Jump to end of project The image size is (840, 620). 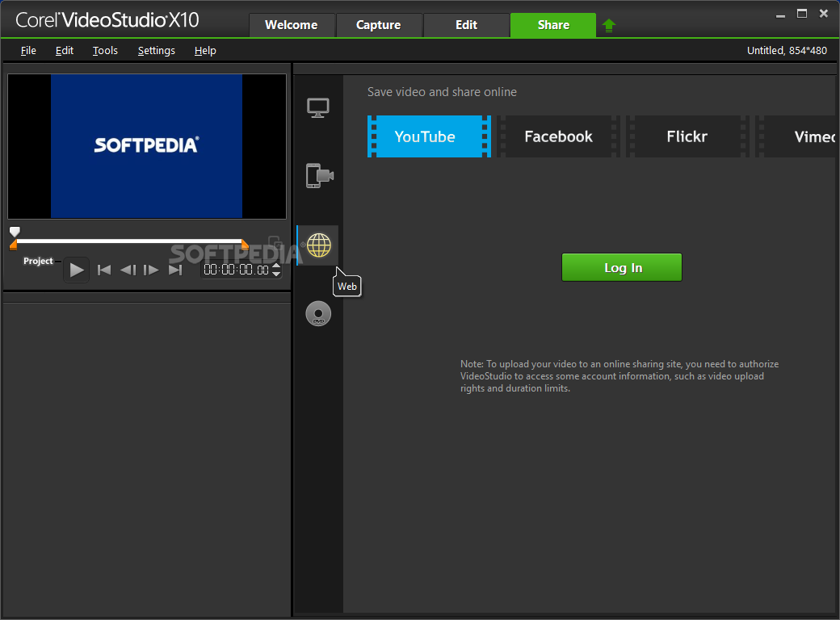coord(175,270)
